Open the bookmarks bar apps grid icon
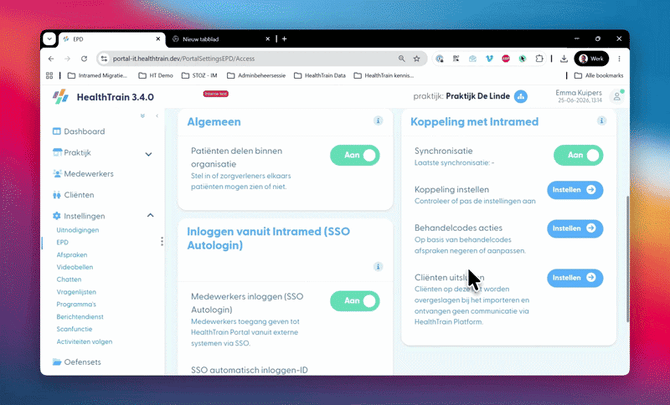The height and width of the screenshot is (405, 670). coord(50,76)
